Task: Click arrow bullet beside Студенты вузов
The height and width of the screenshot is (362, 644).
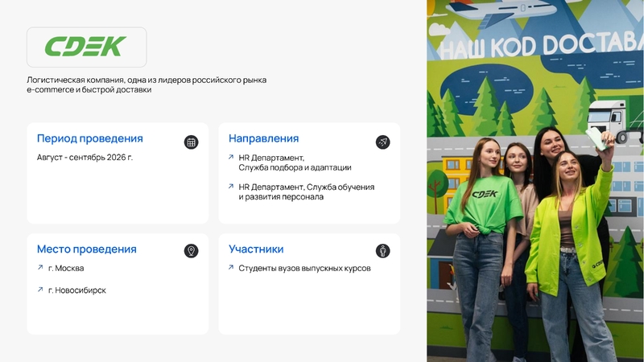Action: pos(231,268)
